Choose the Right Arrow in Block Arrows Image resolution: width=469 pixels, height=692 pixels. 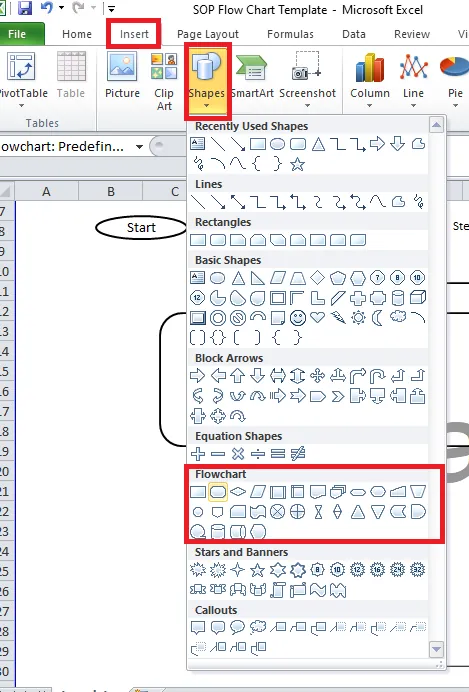click(x=197, y=376)
